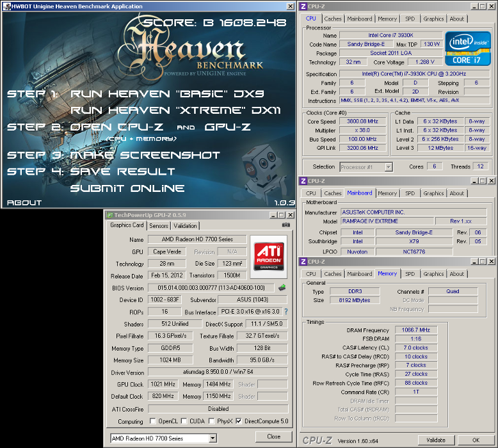The image size is (498, 448).
Task: Click the ATI CrossFire Disabled field
Action: click(x=218, y=408)
